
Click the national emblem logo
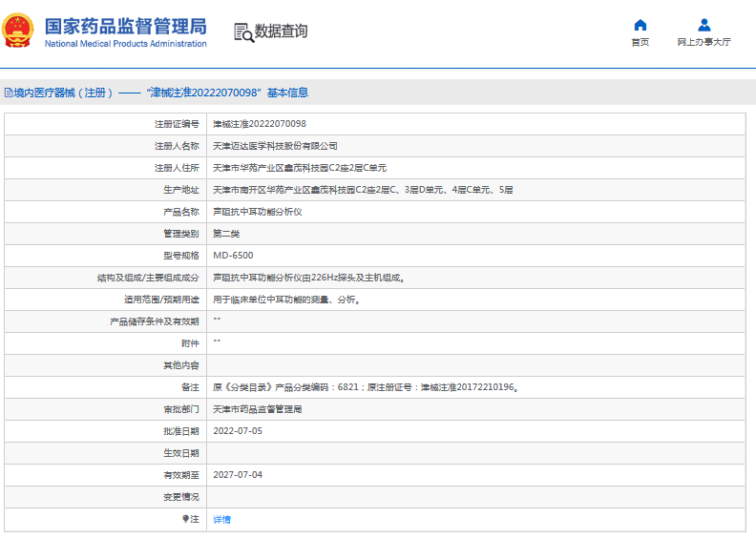click(x=18, y=31)
